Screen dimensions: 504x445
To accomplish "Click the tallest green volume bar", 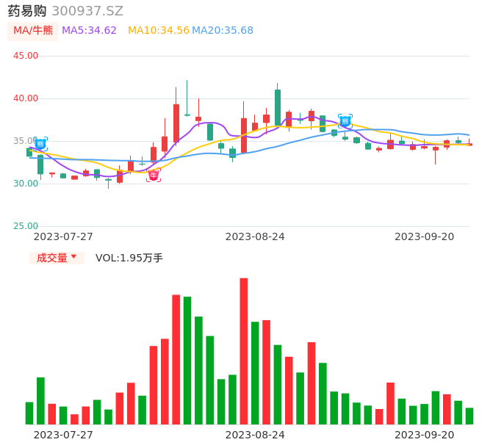I will coord(187,360).
